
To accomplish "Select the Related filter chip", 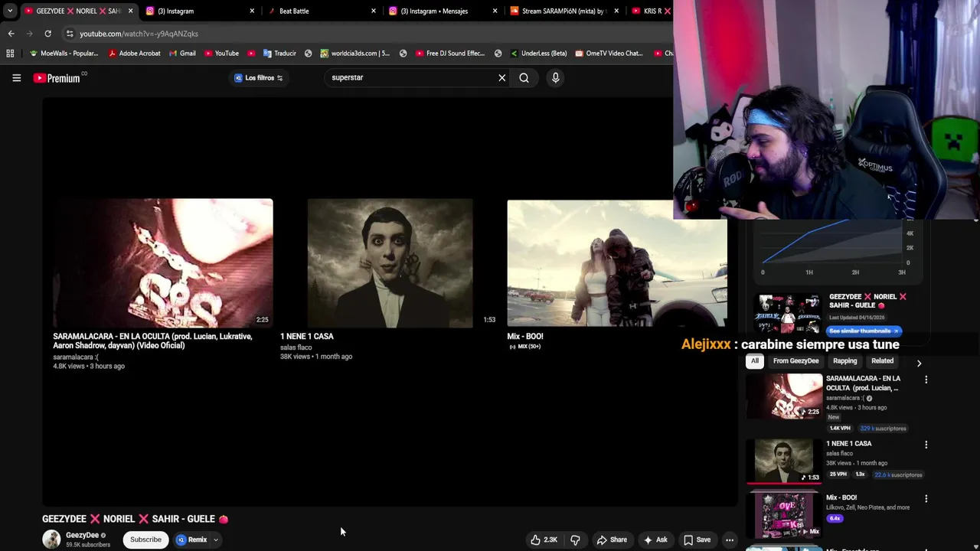I will (x=882, y=361).
